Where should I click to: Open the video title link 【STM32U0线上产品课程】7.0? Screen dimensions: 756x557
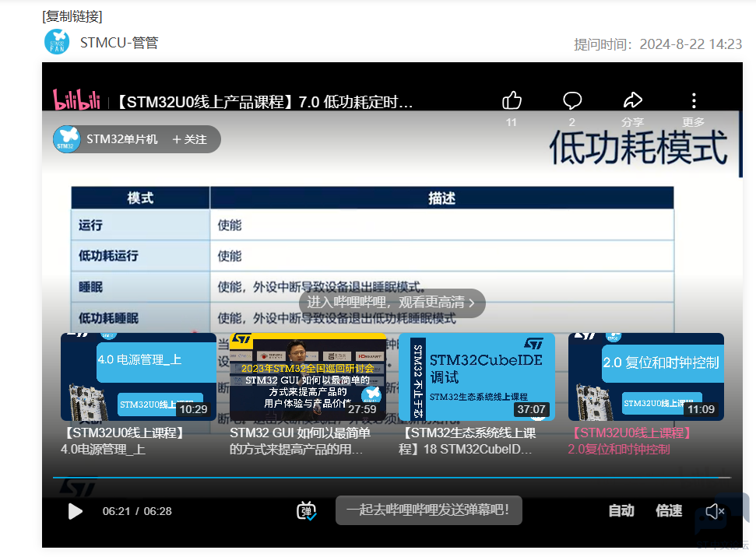click(265, 102)
